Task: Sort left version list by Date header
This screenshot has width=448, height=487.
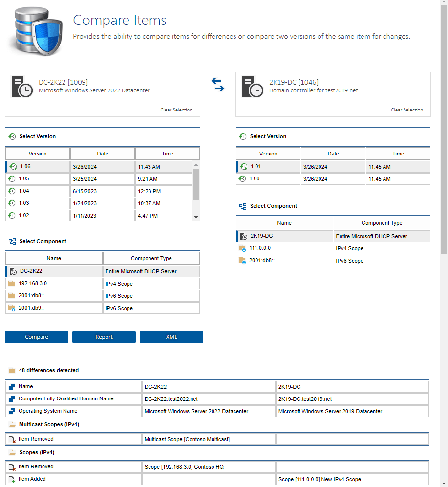Action: click(x=103, y=154)
